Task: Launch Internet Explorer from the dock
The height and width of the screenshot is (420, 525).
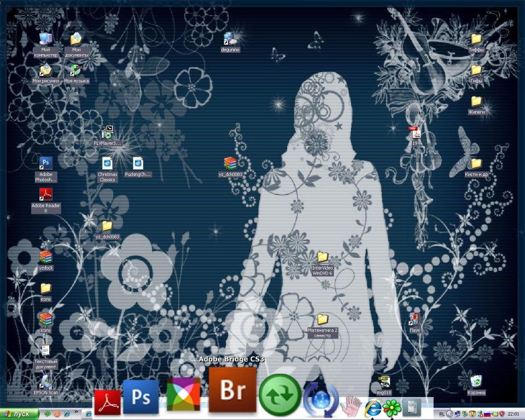Action: click(x=373, y=407)
